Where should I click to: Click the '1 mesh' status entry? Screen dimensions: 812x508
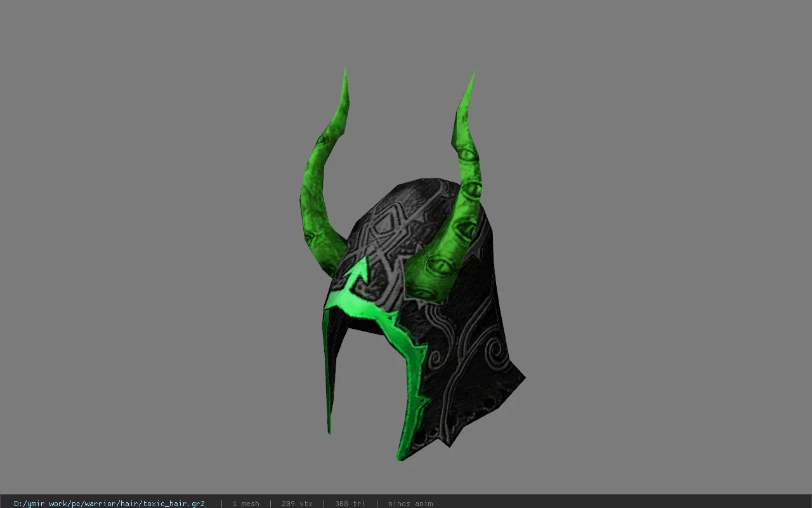(246, 504)
